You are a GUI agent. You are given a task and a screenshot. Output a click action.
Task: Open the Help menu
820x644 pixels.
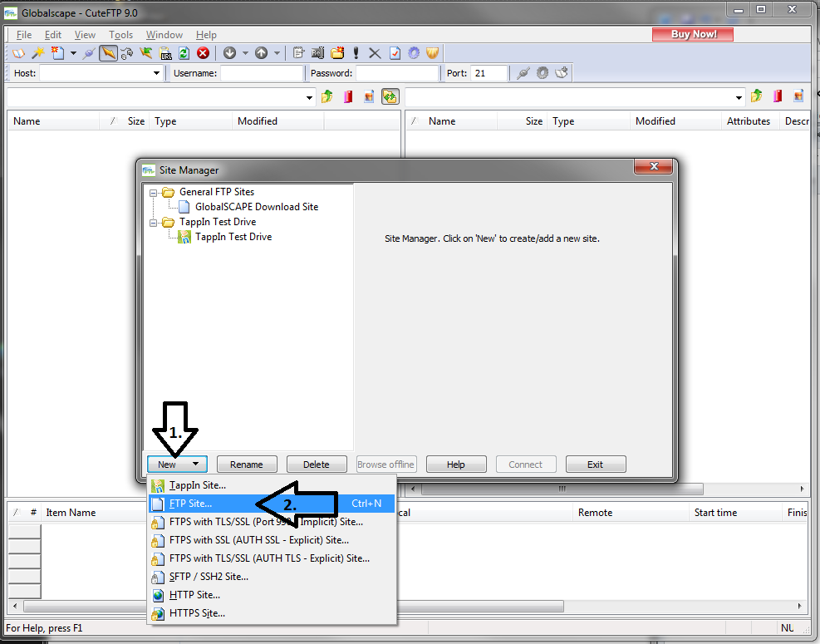pyautogui.click(x=206, y=35)
